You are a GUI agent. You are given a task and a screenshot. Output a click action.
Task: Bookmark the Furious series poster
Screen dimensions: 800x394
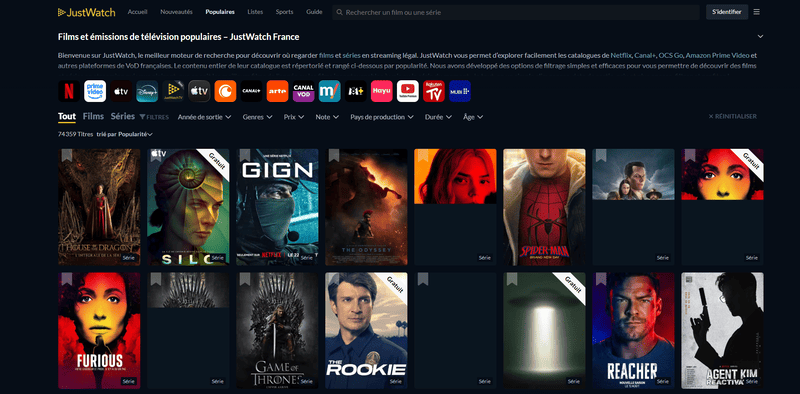pos(66,279)
